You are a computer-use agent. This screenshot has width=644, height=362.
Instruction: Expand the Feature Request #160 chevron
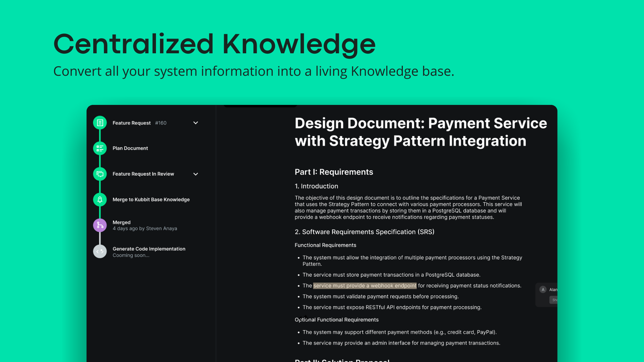[196, 123]
